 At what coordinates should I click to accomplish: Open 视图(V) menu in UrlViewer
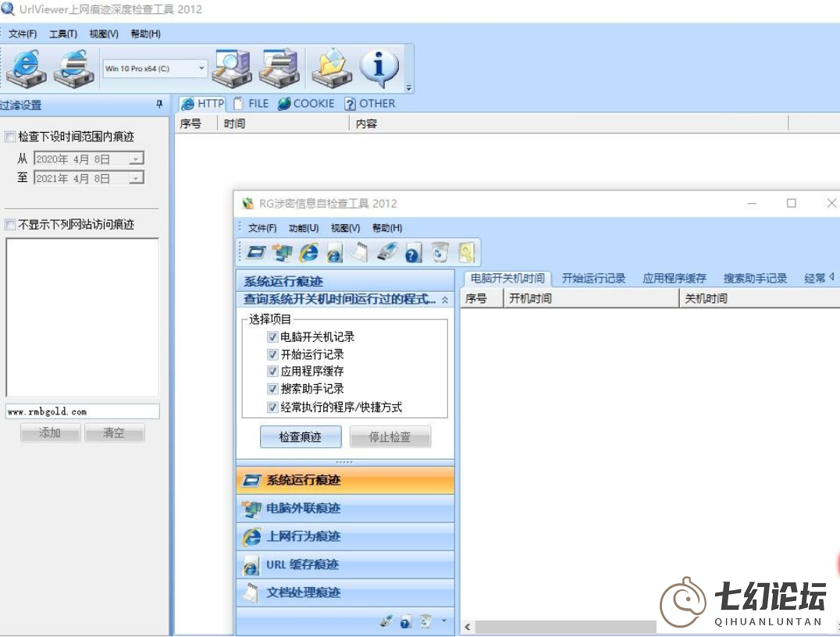(x=104, y=34)
